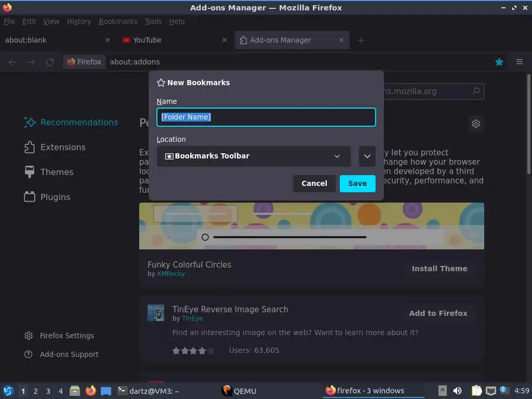
Task: Click the show desktop icon in taskbar
Action: [106, 391]
